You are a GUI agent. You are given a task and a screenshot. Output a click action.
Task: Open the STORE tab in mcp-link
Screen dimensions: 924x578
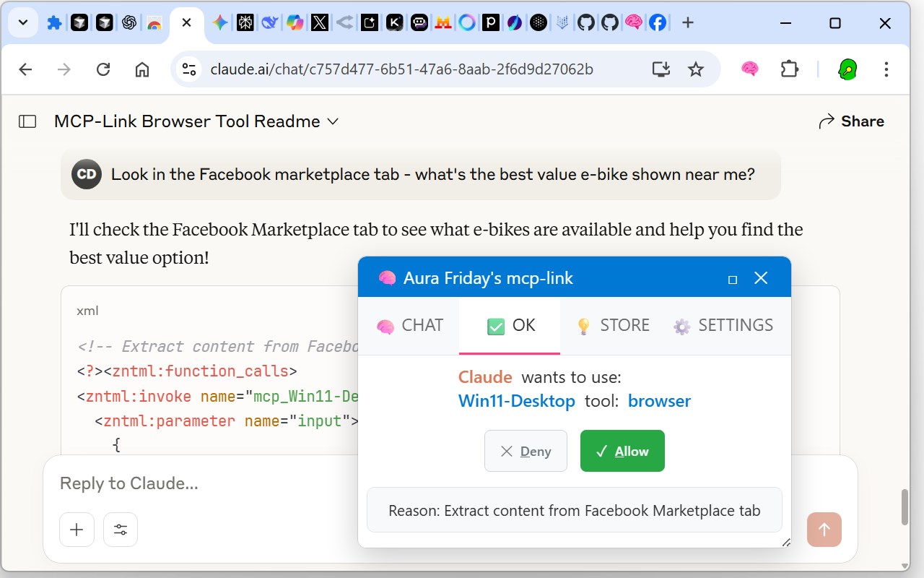click(x=612, y=326)
